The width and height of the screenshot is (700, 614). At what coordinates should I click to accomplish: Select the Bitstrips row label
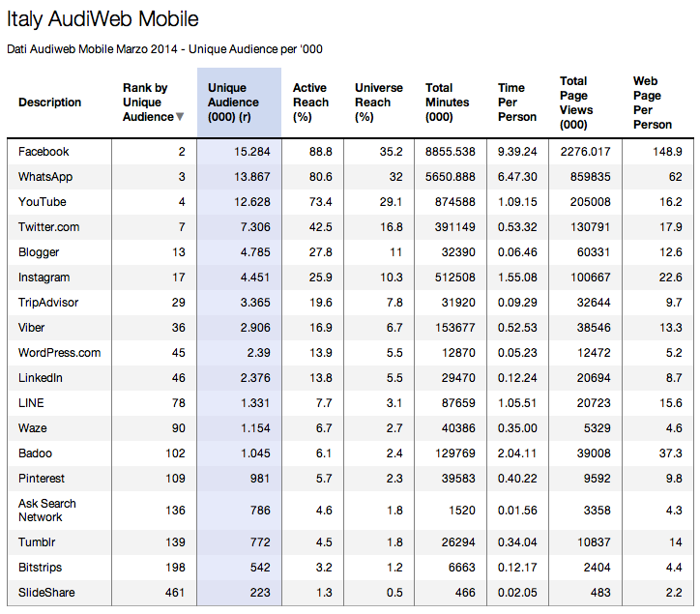40,568
